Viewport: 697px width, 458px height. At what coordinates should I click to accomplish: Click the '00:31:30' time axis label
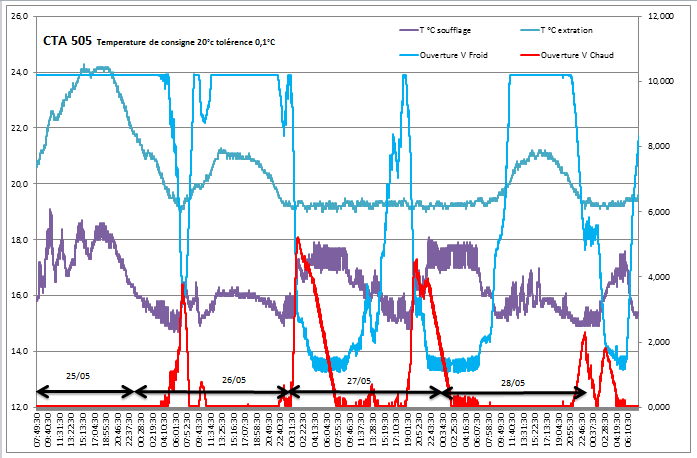(292, 430)
